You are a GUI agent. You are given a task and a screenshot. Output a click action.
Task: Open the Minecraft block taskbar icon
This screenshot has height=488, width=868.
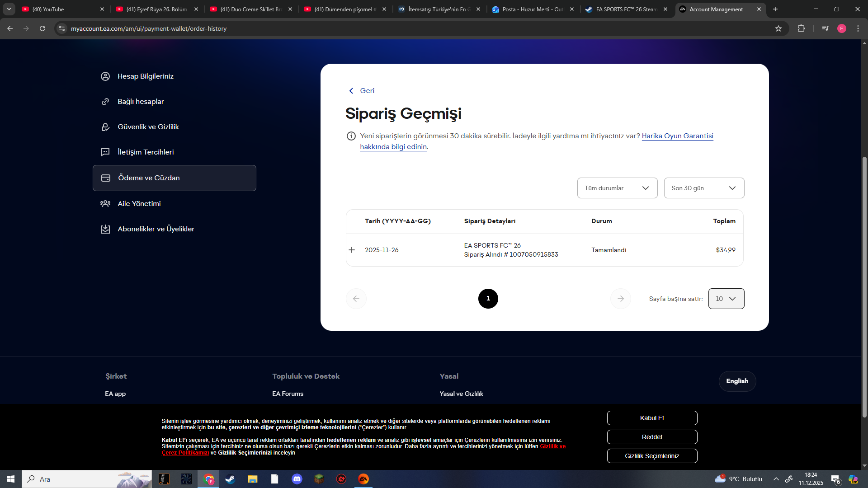coord(319,479)
